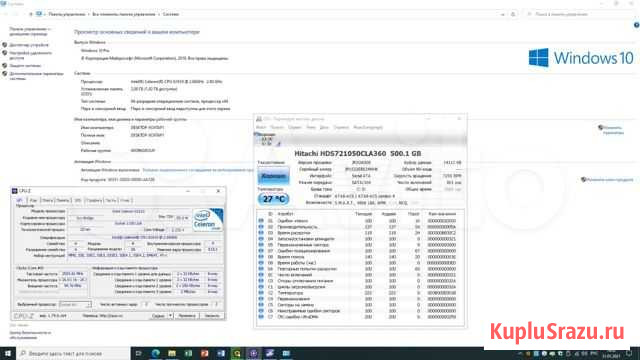Image resolution: width=640 pixels, height=360 pixels.
Task: Open Word from the taskbar
Action: (221, 353)
